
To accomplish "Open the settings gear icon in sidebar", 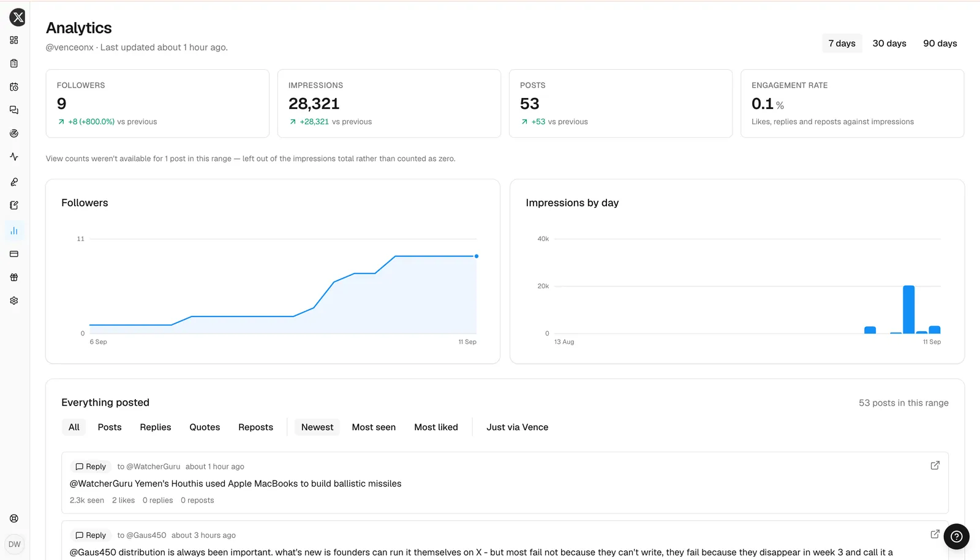I will click(14, 301).
